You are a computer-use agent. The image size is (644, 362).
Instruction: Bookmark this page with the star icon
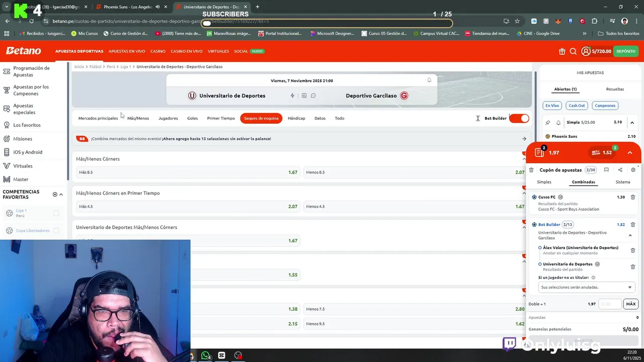(517, 21)
